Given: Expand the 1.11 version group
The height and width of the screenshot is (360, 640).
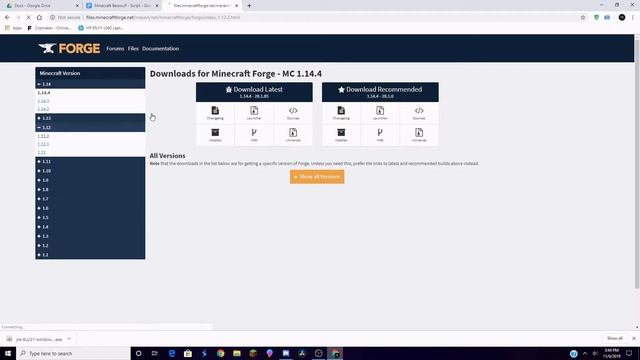Looking at the screenshot, I should click(x=90, y=162).
